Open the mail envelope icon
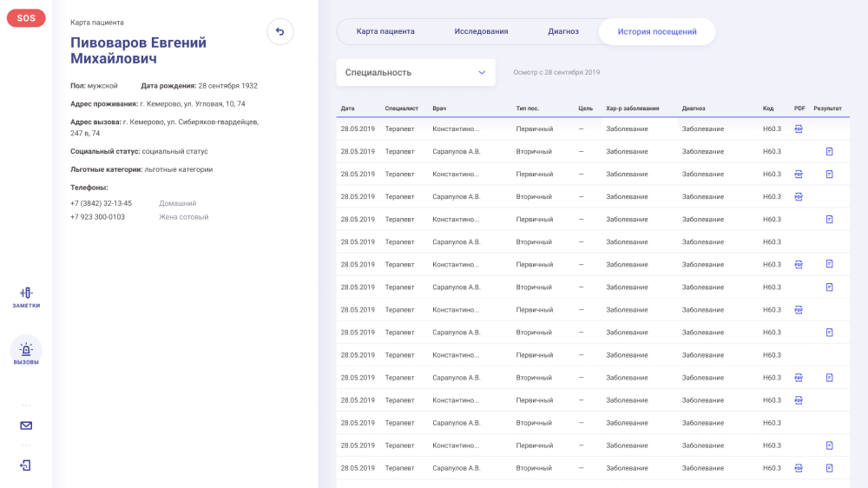 26,425
